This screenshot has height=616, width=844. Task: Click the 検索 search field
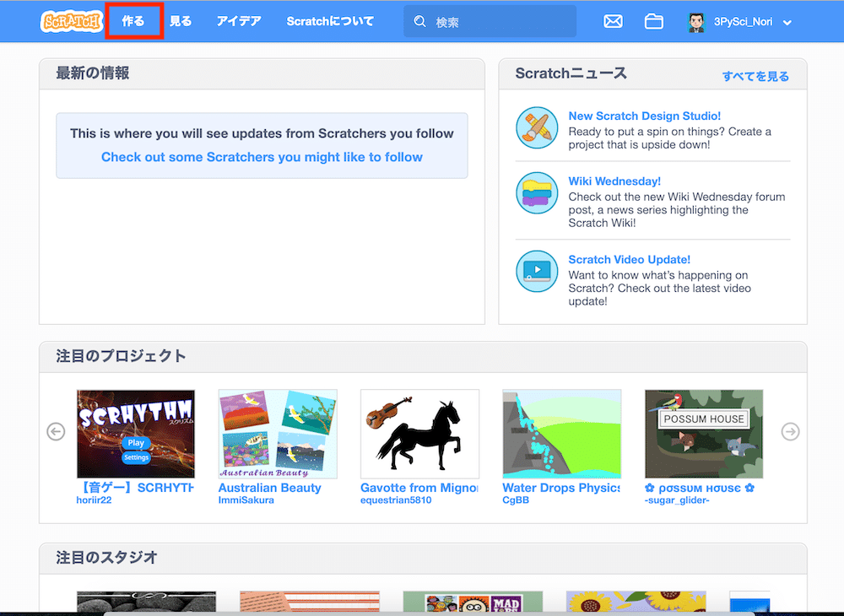click(490, 22)
